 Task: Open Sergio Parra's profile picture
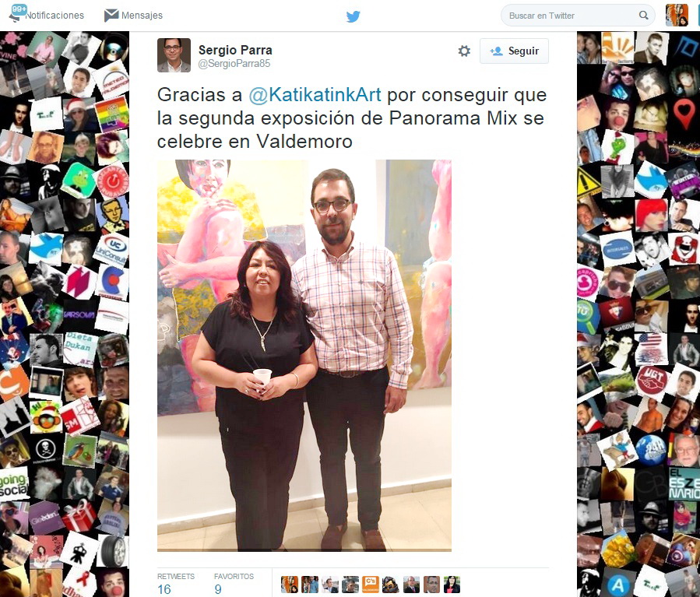(174, 55)
